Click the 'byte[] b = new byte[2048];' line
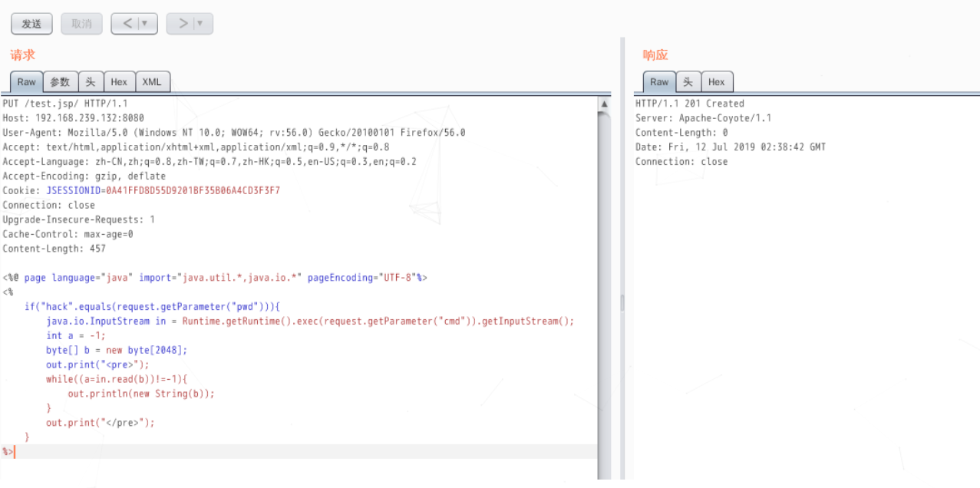The image size is (980, 488). pos(117,351)
